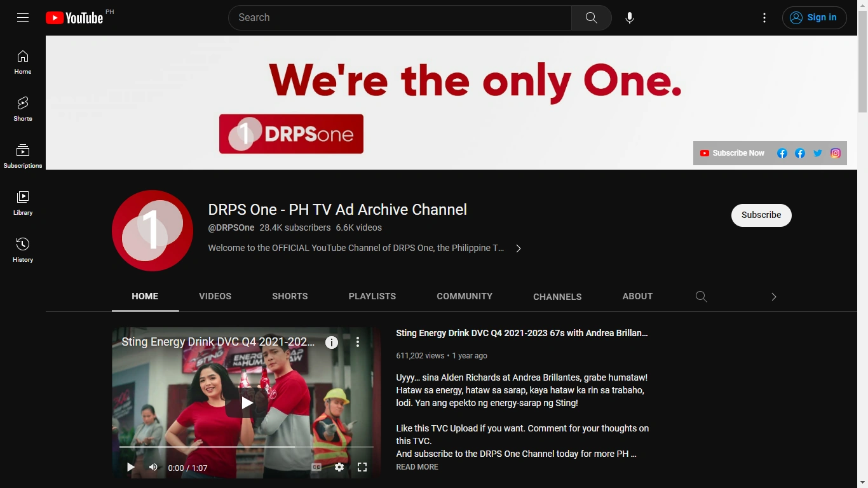Screen dimensions: 868x488
Task: Open the Instagram link in banner
Action: pos(836,153)
